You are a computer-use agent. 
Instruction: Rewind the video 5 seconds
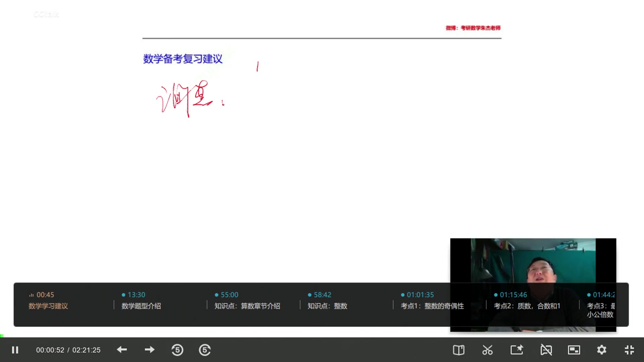coord(177,350)
